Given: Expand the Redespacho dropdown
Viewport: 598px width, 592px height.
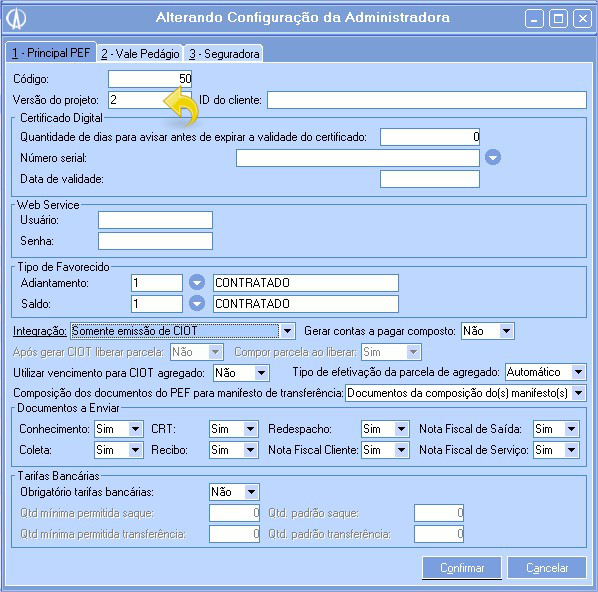Looking at the screenshot, I should [401, 429].
